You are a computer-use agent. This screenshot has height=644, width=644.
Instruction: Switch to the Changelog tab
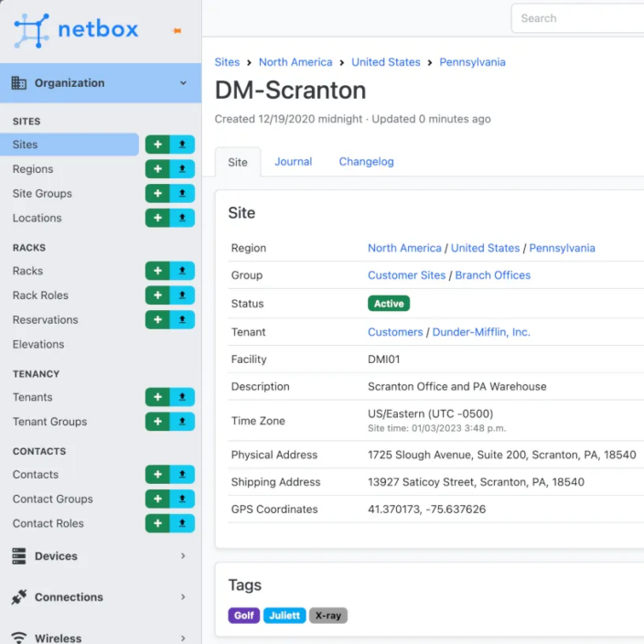(x=366, y=161)
